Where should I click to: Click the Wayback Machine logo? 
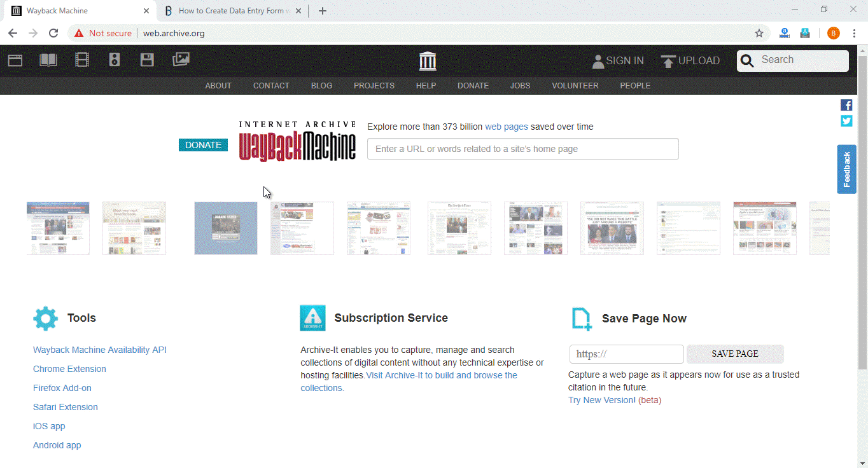pos(297,141)
